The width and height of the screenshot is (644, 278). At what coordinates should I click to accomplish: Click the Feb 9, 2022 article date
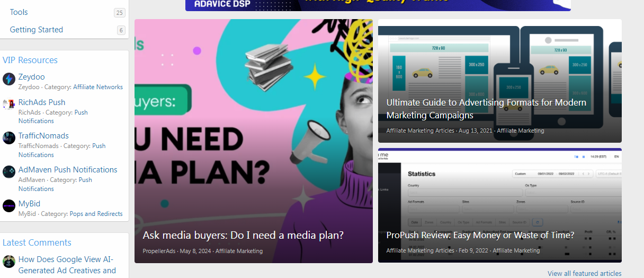coord(473,250)
